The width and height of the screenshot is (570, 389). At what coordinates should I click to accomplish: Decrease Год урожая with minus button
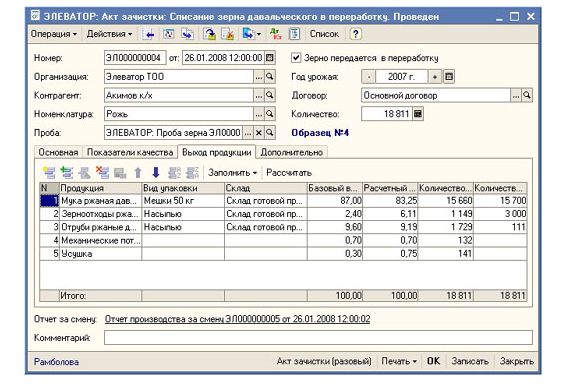click(369, 77)
